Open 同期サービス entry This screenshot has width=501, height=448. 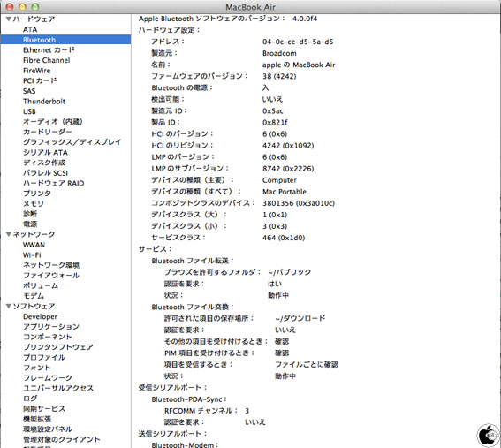[44, 408]
